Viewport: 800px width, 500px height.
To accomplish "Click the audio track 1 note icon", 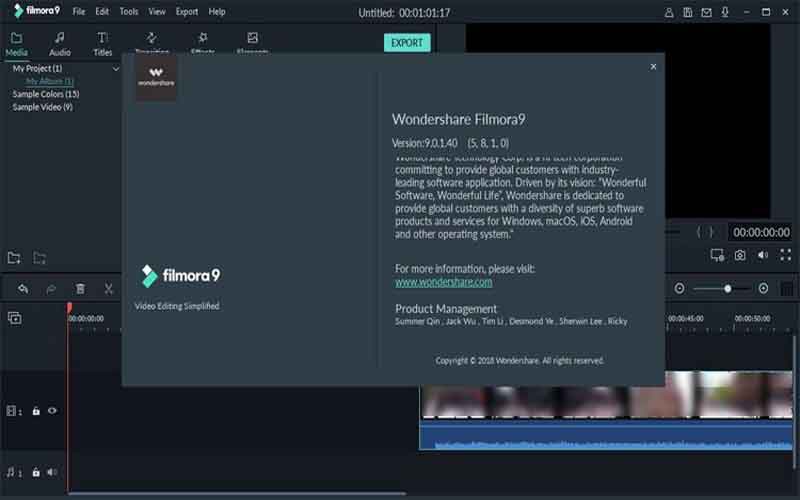I will click(x=13, y=472).
